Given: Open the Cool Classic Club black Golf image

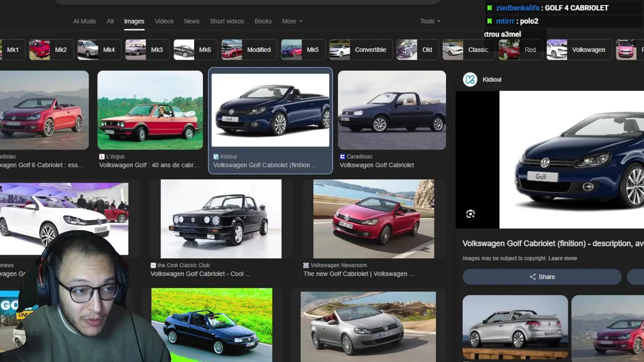Looking at the screenshot, I should click(x=221, y=219).
